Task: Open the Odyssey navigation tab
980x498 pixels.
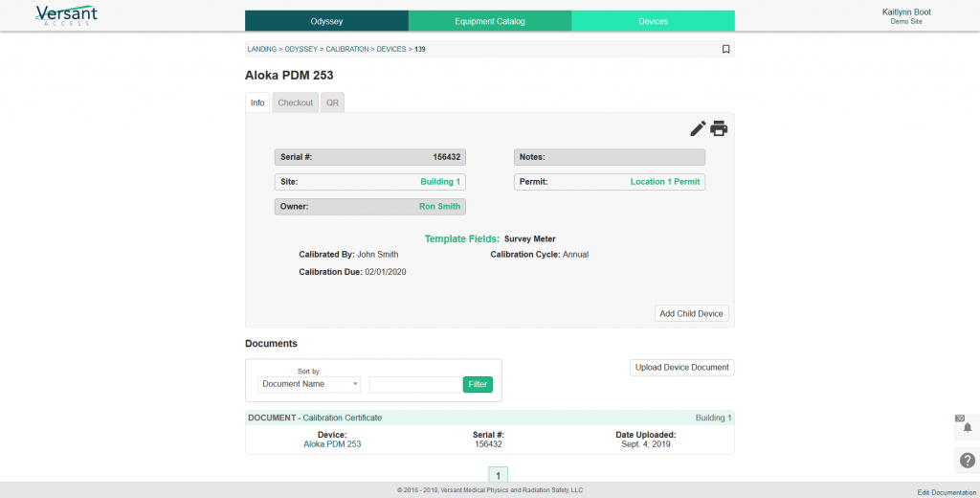Action: click(x=327, y=21)
